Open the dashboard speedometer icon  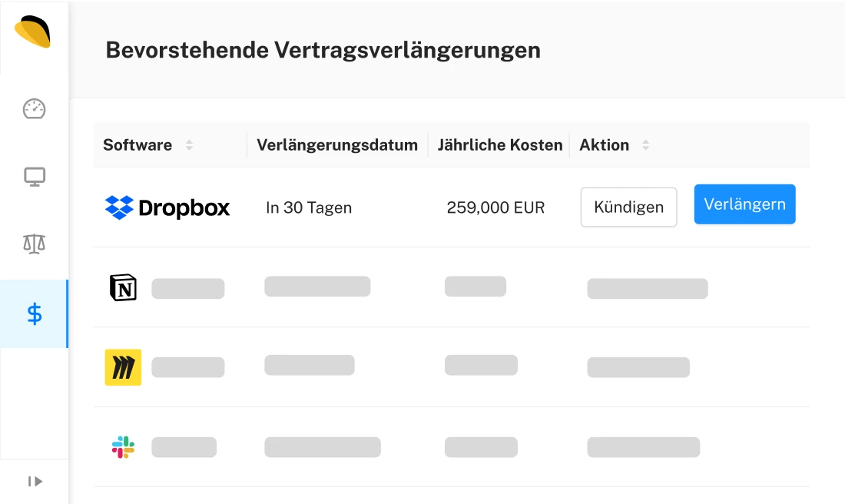point(34,109)
